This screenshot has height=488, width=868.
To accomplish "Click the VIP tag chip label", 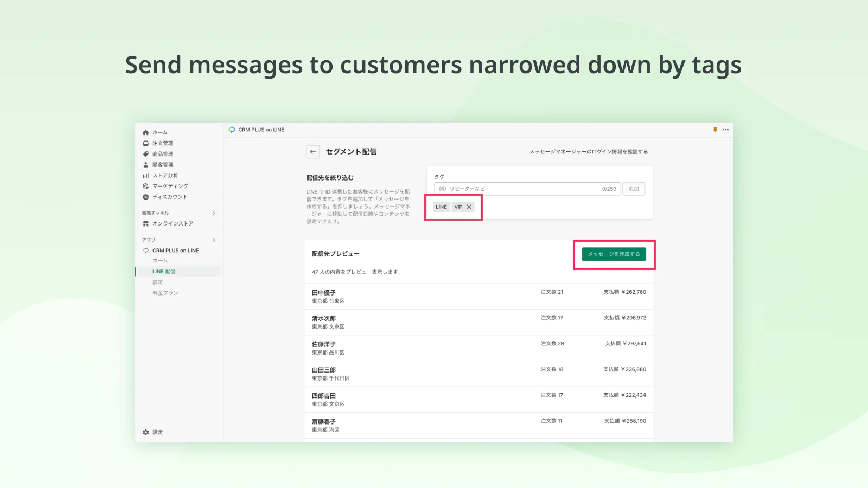I will (x=458, y=207).
